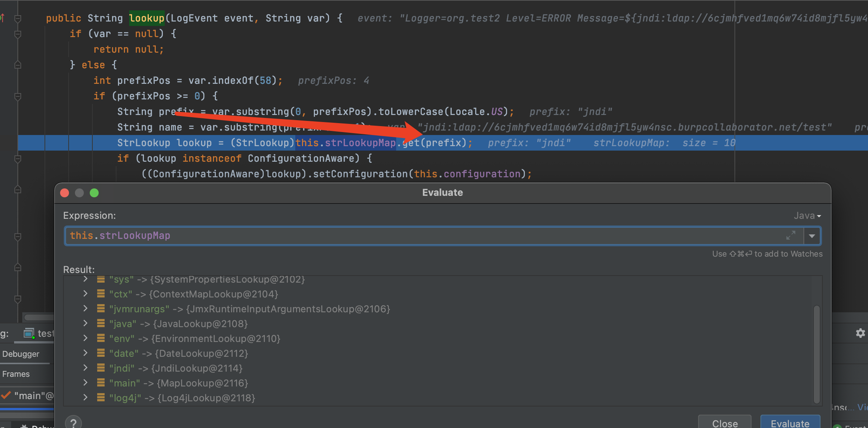Click "strLookupMap: size = 10" inline hint

[x=664, y=143]
